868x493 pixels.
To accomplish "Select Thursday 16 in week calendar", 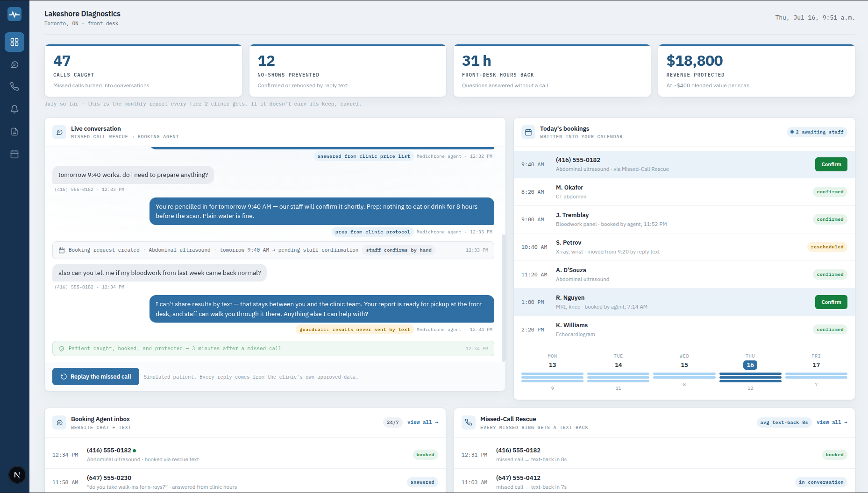I will [750, 372].
